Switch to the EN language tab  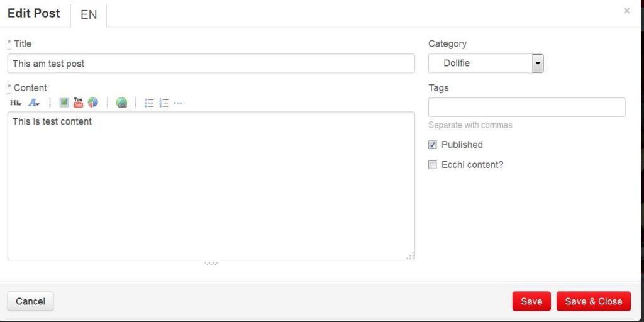point(89,14)
